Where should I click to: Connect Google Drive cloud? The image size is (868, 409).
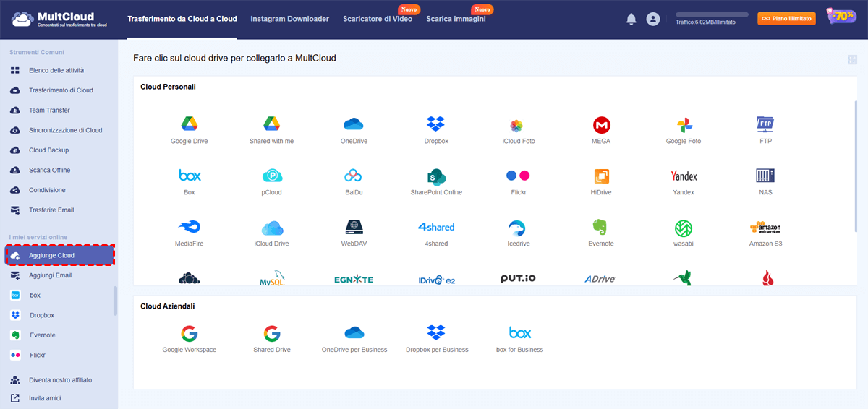click(x=190, y=130)
